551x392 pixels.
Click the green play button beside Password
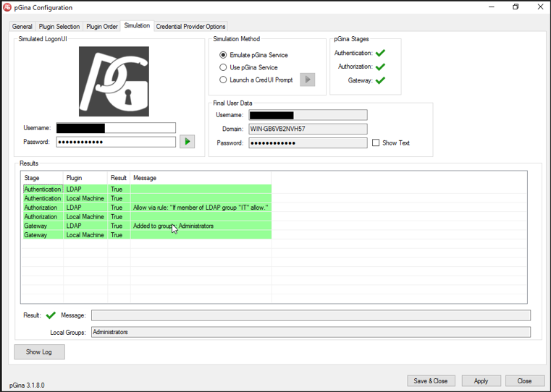(187, 142)
